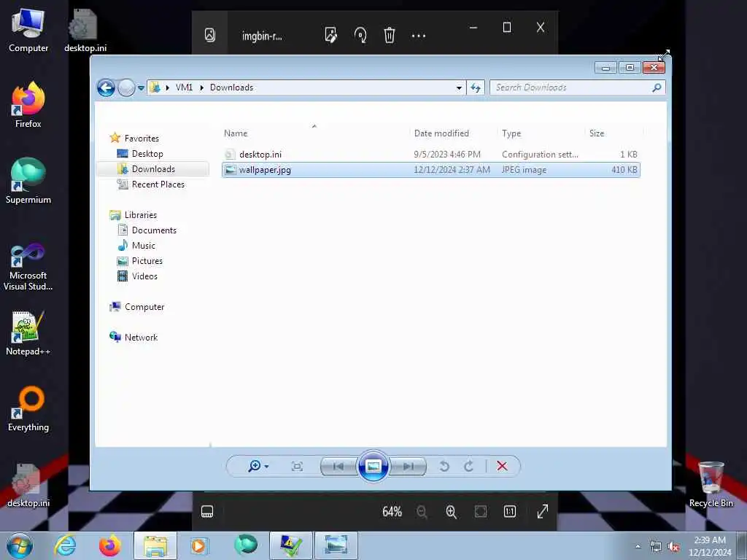Play the slide show
The image size is (747, 560).
pyautogui.click(x=373, y=466)
